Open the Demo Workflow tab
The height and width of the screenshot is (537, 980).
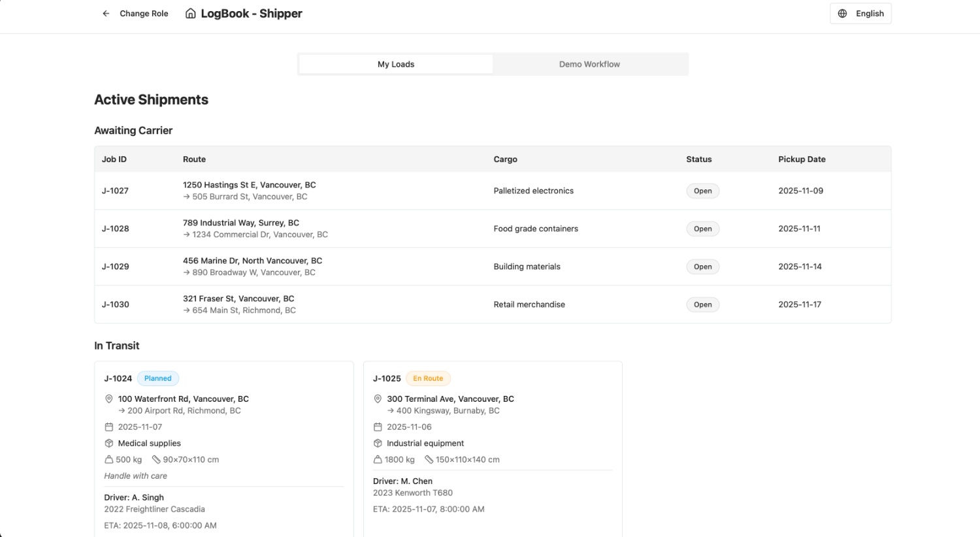(x=589, y=64)
